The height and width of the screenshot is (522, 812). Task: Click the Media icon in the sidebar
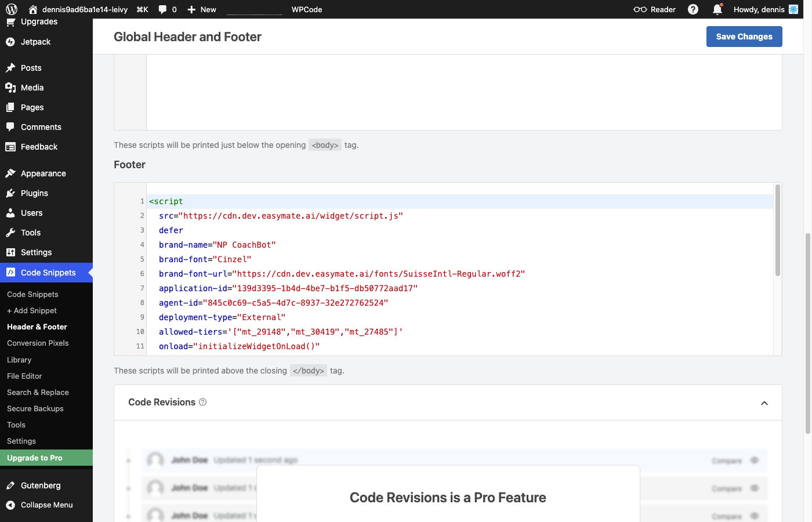(10, 88)
